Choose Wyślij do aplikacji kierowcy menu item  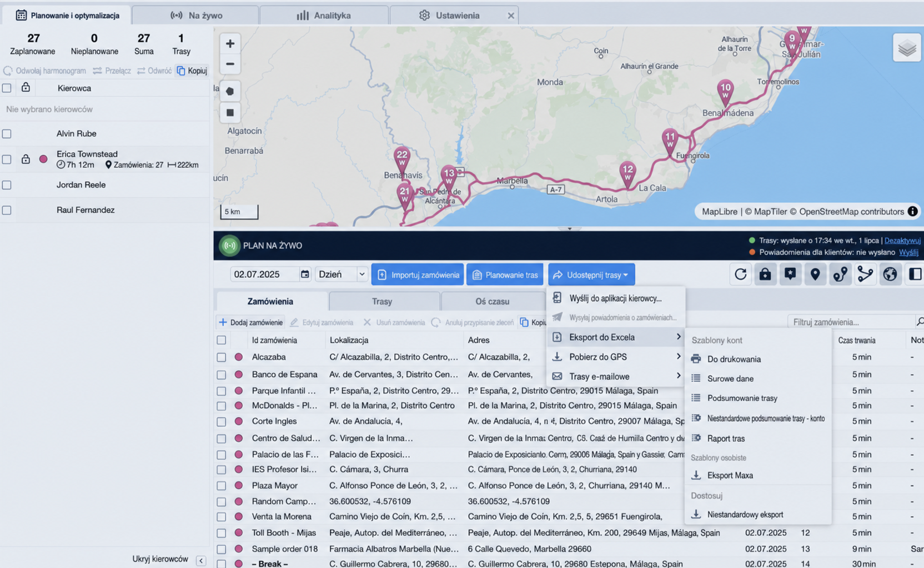tap(616, 298)
